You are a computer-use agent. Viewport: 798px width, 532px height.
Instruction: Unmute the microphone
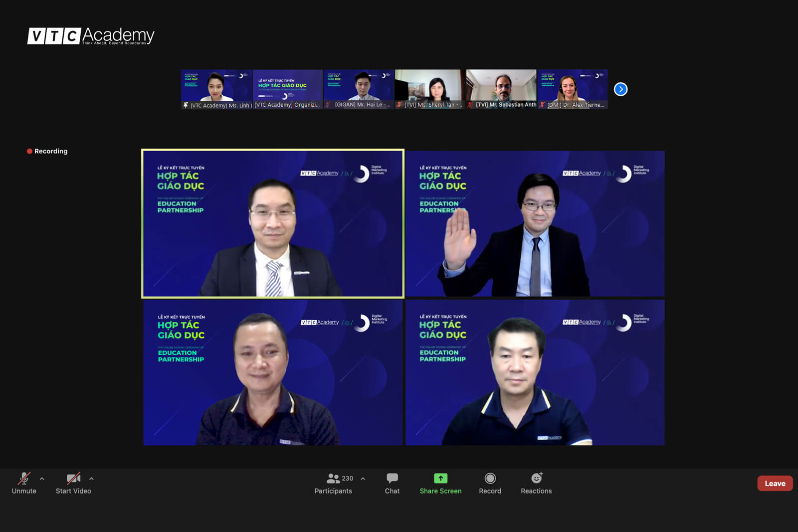[24, 479]
